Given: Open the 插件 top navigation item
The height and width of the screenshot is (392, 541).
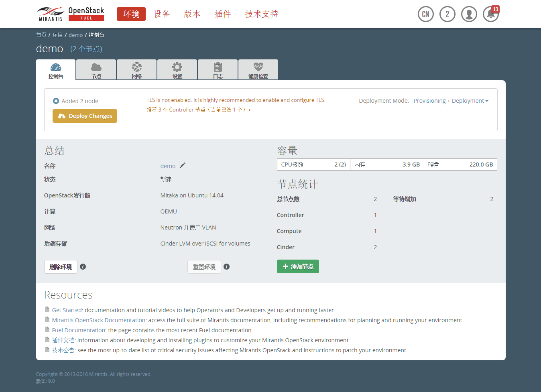Looking at the screenshot, I should pyautogui.click(x=223, y=14).
